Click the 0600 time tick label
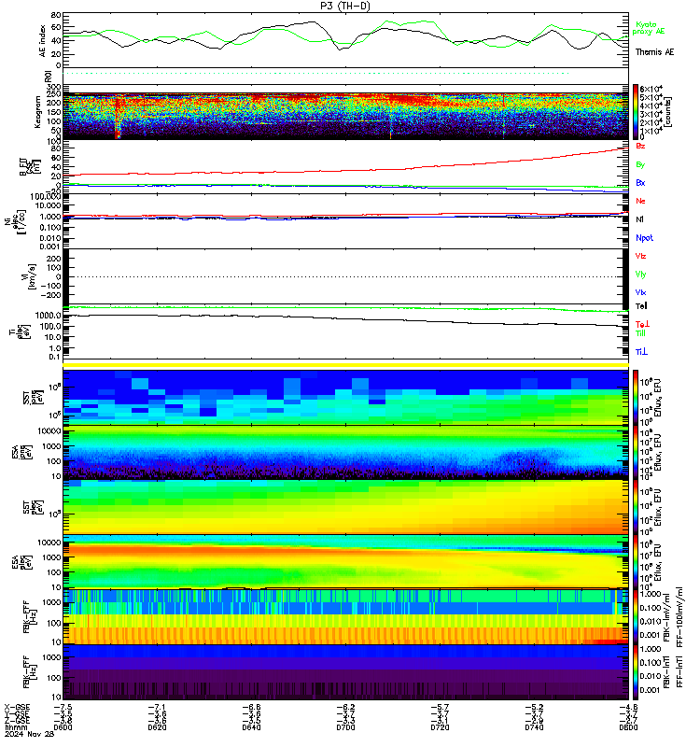 (x=63, y=727)
